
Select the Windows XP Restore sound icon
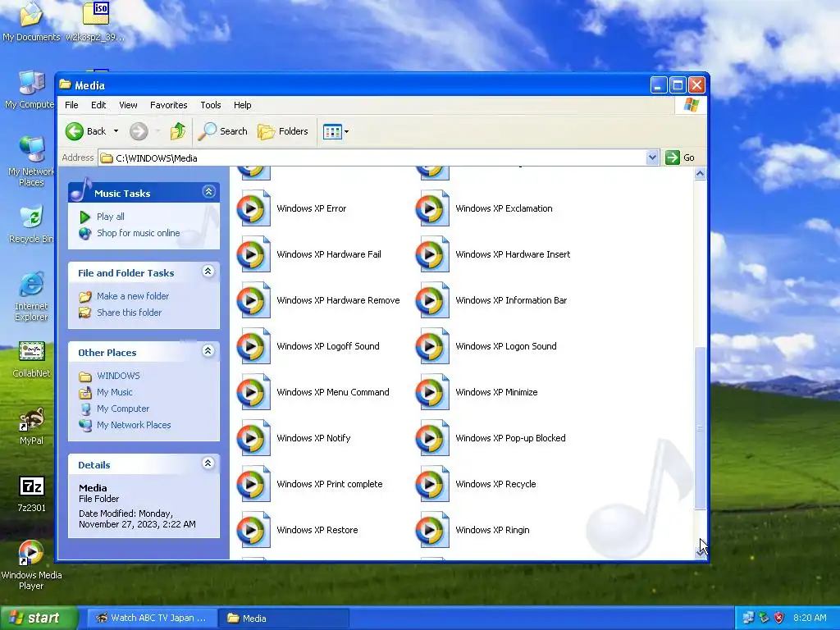[x=253, y=530]
